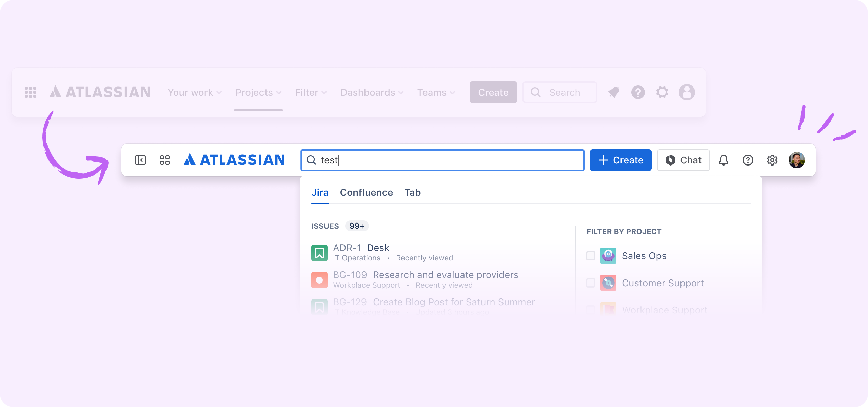Viewport: 868px width, 407px height.
Task: Click the profile avatar photo
Action: [797, 160]
